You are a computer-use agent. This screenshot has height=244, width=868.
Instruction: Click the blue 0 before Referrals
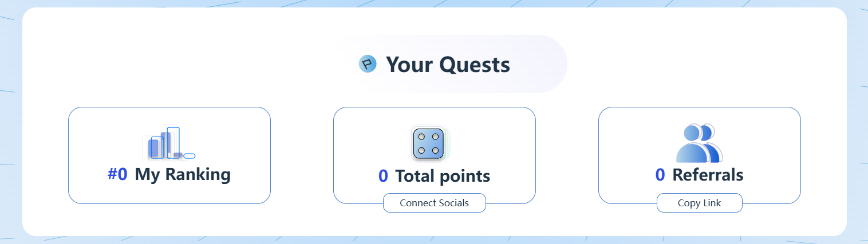pos(660,175)
